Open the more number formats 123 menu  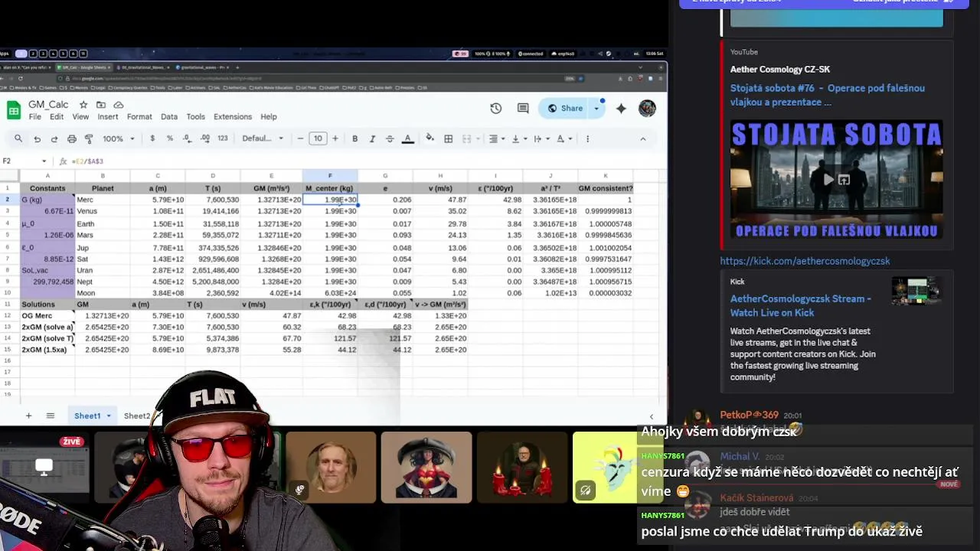(x=223, y=139)
